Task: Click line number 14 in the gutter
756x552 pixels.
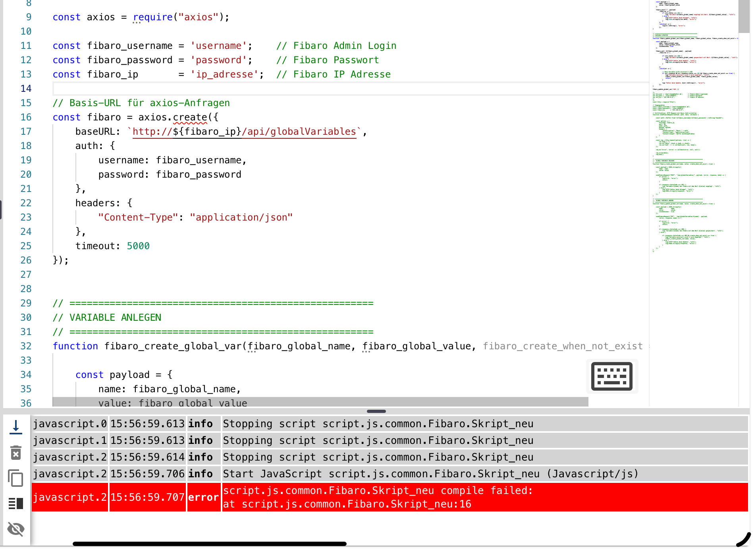Action: coord(26,89)
